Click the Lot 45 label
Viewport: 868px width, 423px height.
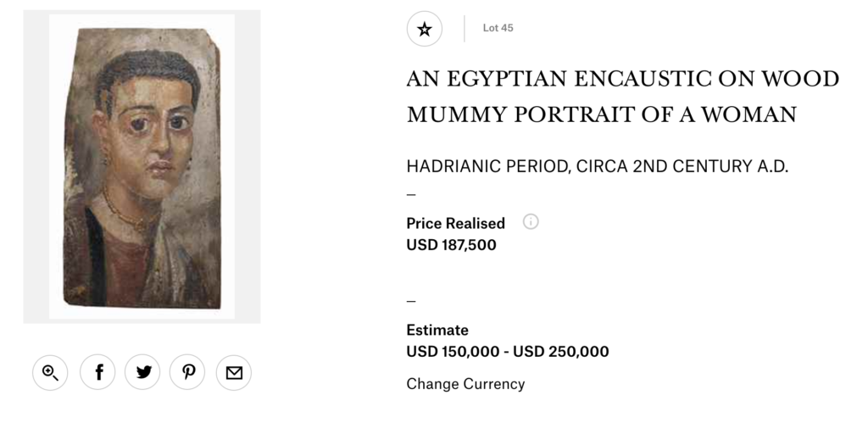point(498,28)
